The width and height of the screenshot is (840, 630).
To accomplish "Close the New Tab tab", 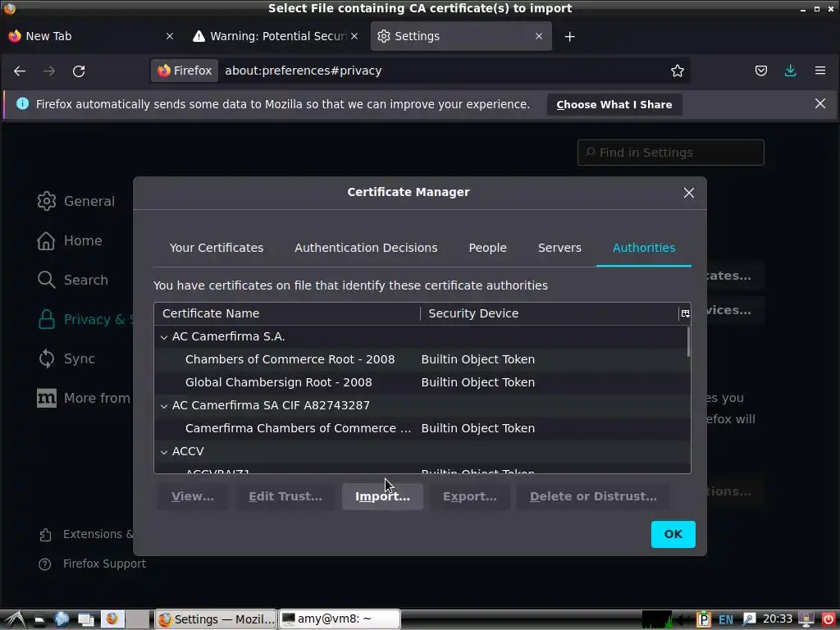I will tap(170, 36).
